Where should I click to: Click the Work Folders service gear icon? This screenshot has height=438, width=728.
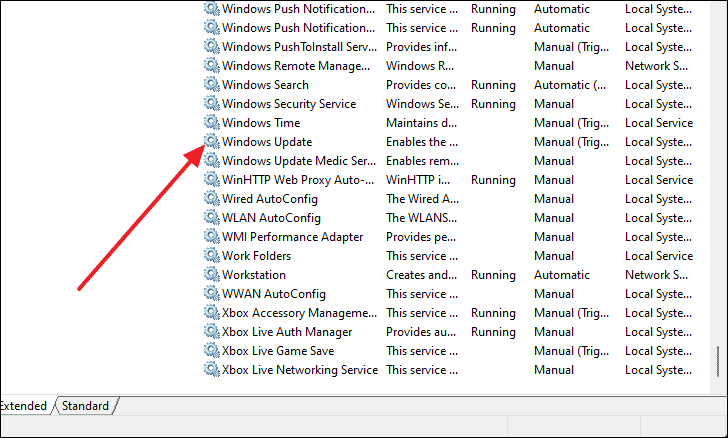click(212, 255)
